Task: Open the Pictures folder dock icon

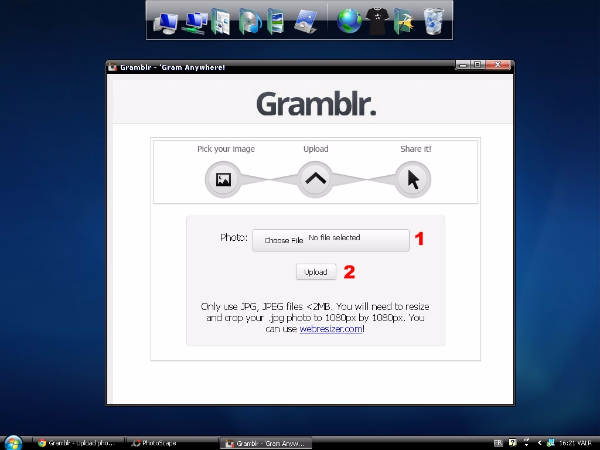Action: [x=276, y=22]
